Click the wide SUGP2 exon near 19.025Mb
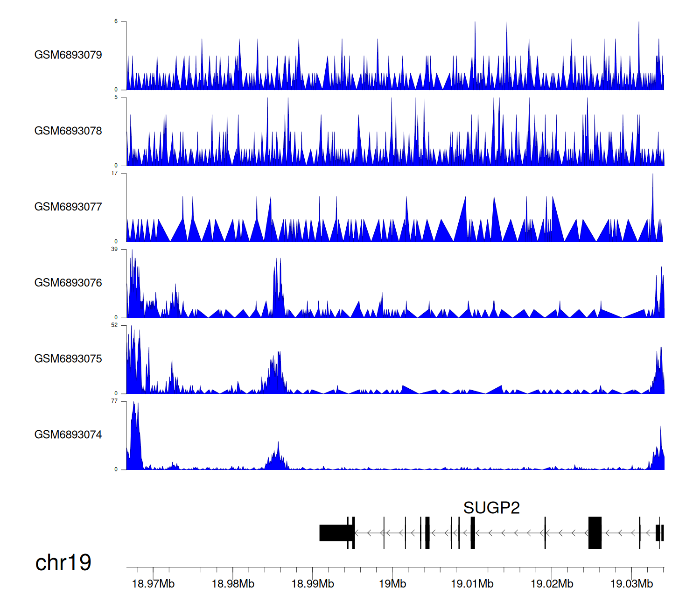The height and width of the screenshot is (616, 700). (x=595, y=533)
